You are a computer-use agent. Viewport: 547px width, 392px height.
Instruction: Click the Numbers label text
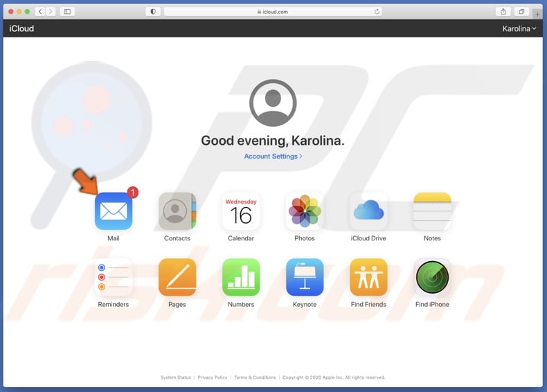coord(241,304)
